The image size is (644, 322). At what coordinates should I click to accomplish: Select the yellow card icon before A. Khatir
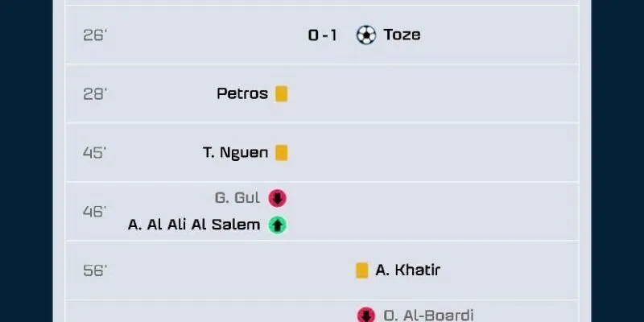(362, 270)
